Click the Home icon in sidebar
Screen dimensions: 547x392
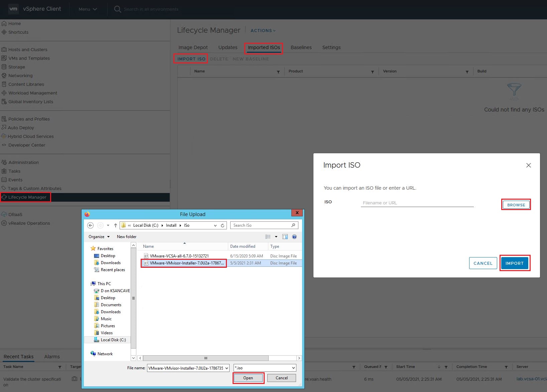pyautogui.click(x=4, y=24)
